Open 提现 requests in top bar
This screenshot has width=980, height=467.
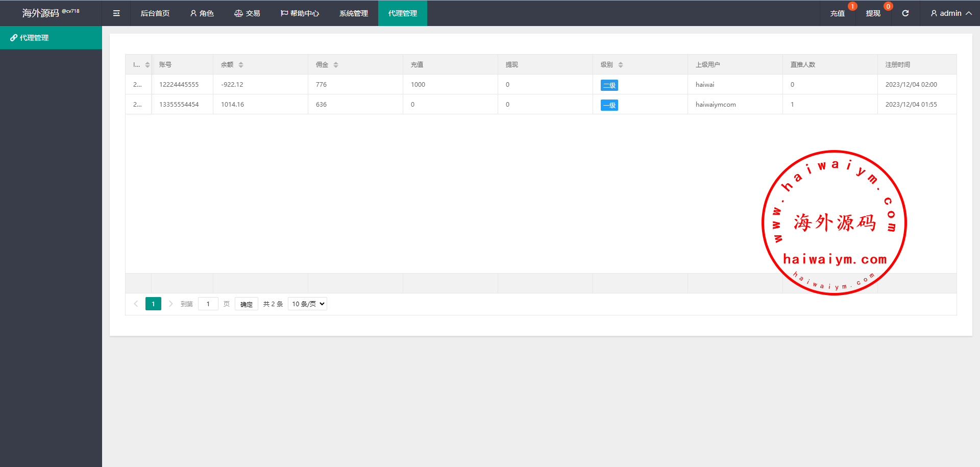873,13
